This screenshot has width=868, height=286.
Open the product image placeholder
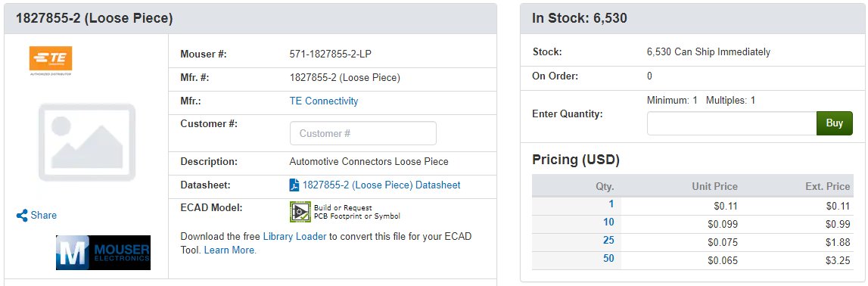87,142
